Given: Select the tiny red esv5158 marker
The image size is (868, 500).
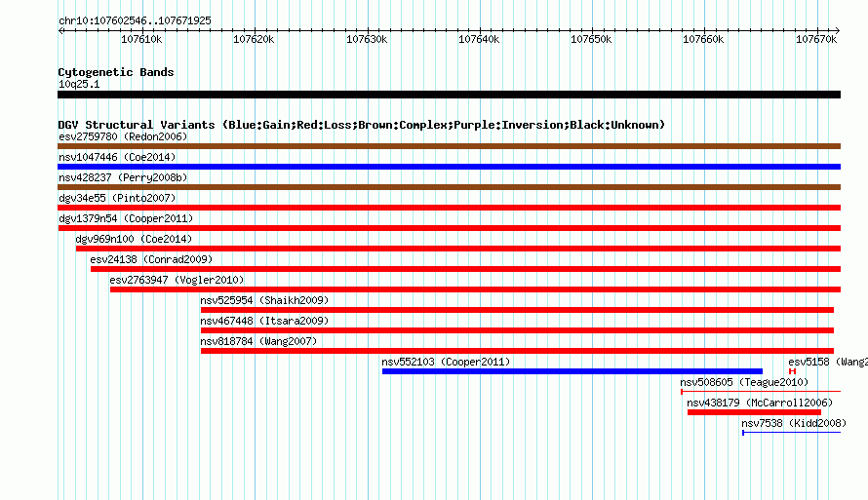Looking at the screenshot, I should pyautogui.click(x=793, y=371).
